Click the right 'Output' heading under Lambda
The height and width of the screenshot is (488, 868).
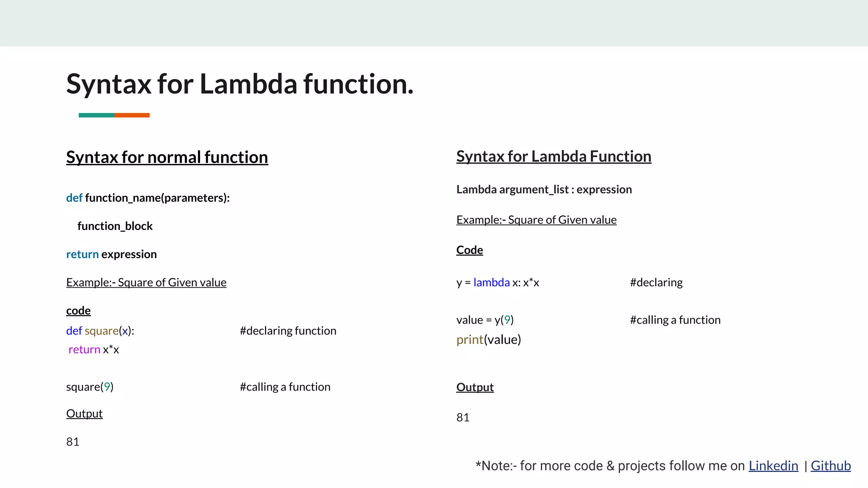(x=475, y=387)
